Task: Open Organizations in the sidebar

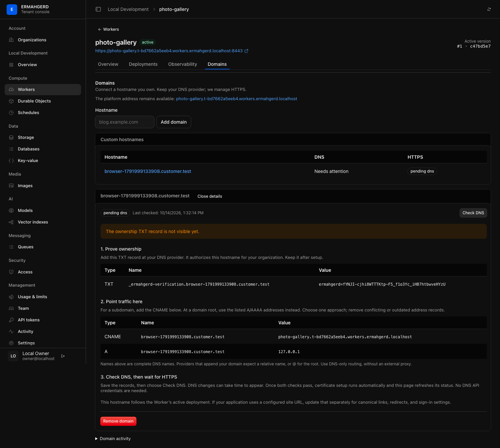Action: 43,40
